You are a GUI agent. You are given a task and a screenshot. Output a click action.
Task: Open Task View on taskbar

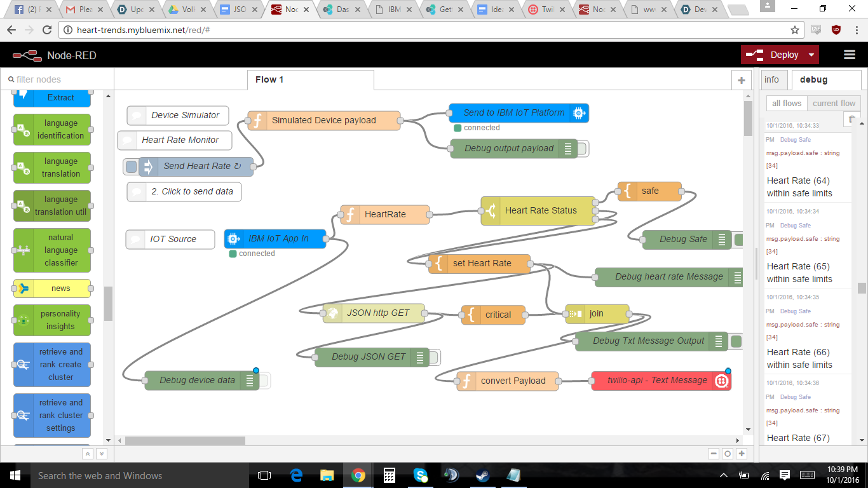(264, 475)
